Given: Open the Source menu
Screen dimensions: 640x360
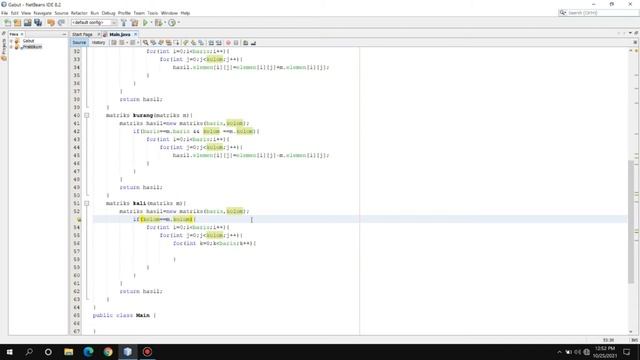Looking at the screenshot, I should pyautogui.click(x=61, y=13).
